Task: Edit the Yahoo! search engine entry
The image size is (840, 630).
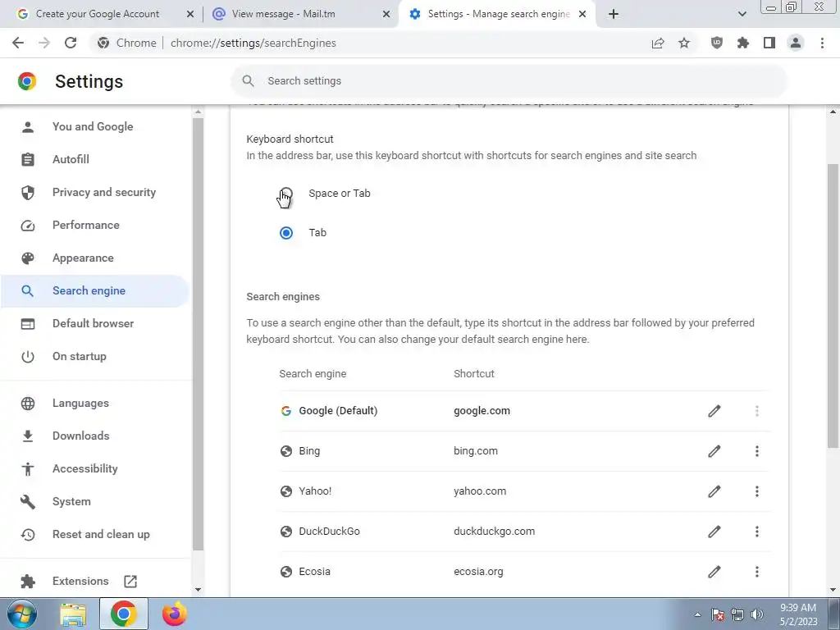Action: pyautogui.click(x=714, y=491)
